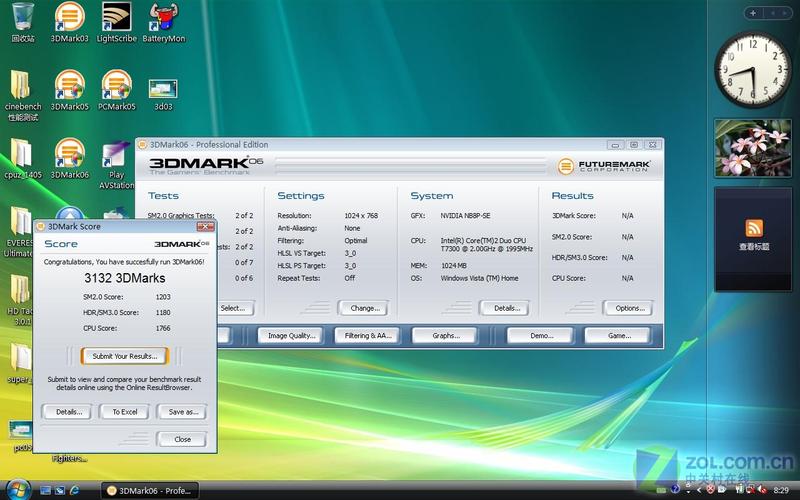Export score with To Excel button
This screenshot has width=800, height=500.
pos(124,412)
